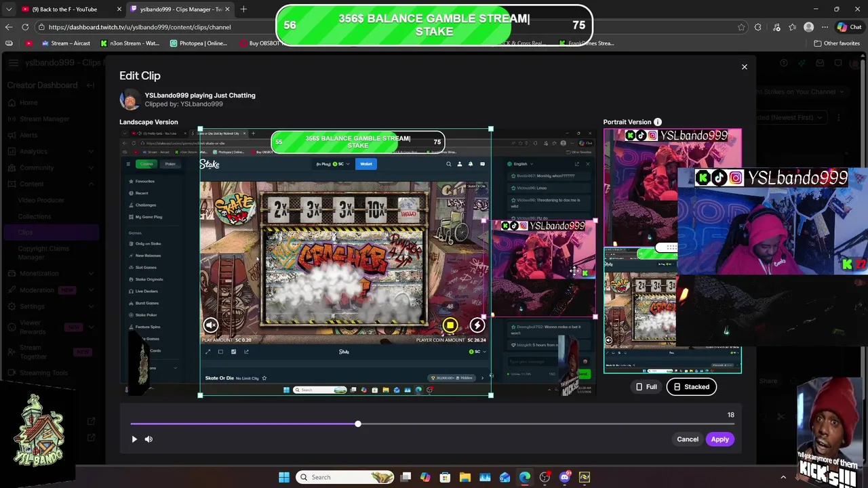
Task: Show hidden system tray icons
Action: [x=783, y=477]
